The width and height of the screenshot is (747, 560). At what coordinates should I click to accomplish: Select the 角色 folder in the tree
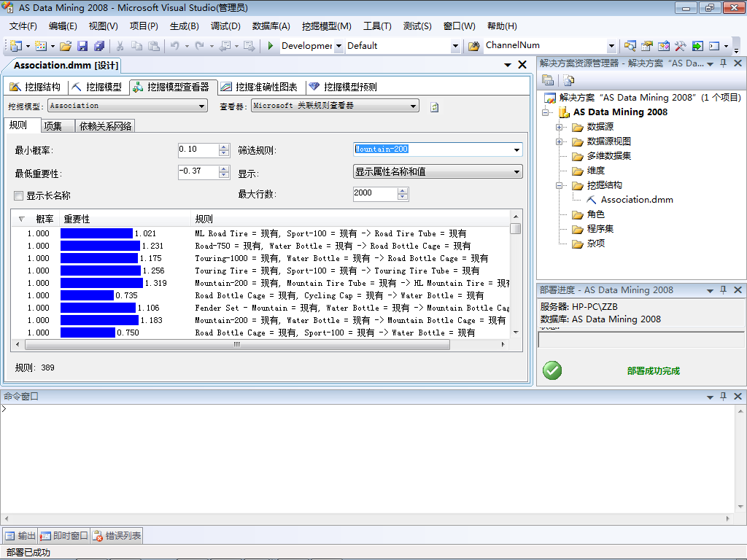[x=595, y=215]
